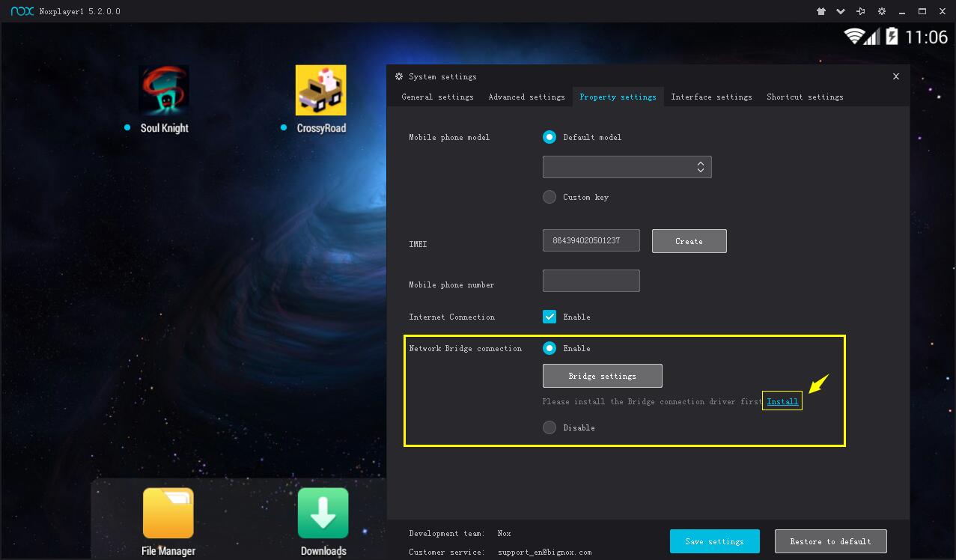The height and width of the screenshot is (560, 956).
Task: Open the Advanced settings tab
Action: (x=526, y=97)
